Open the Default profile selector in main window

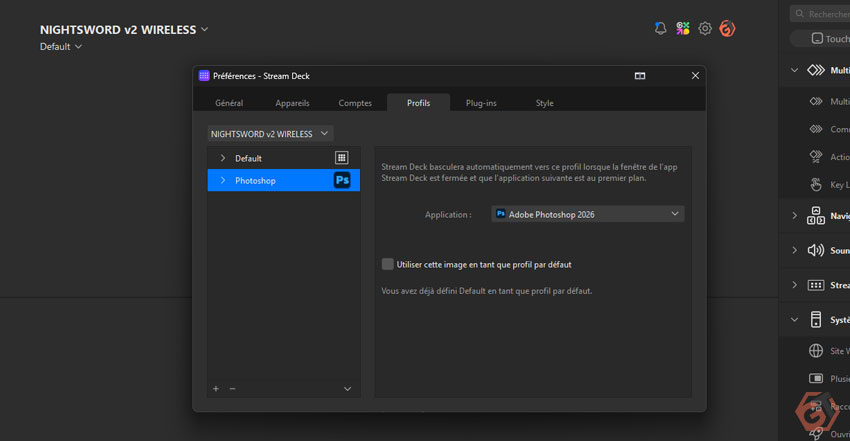click(x=60, y=47)
